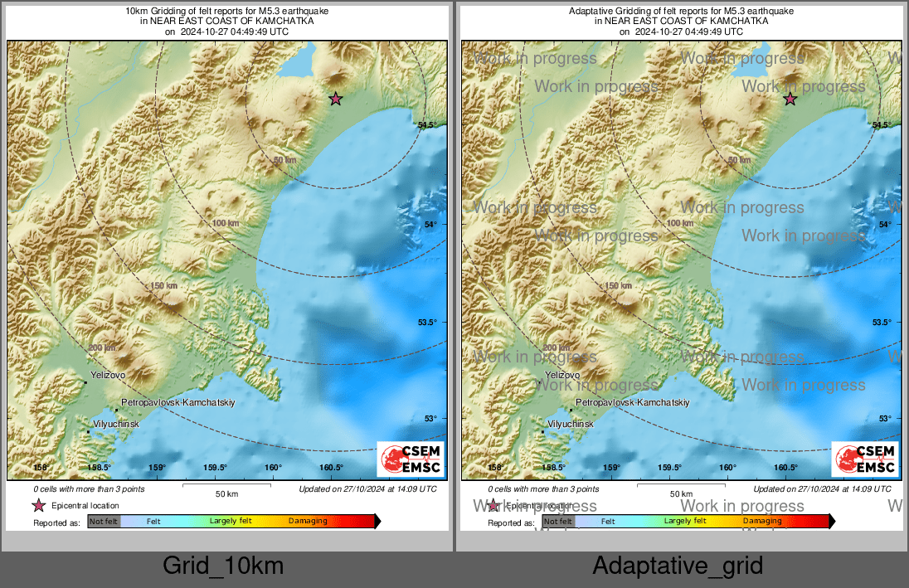Click the "Updated on 27/10/2024" text under left map
The width and height of the screenshot is (909, 588).
tap(367, 489)
